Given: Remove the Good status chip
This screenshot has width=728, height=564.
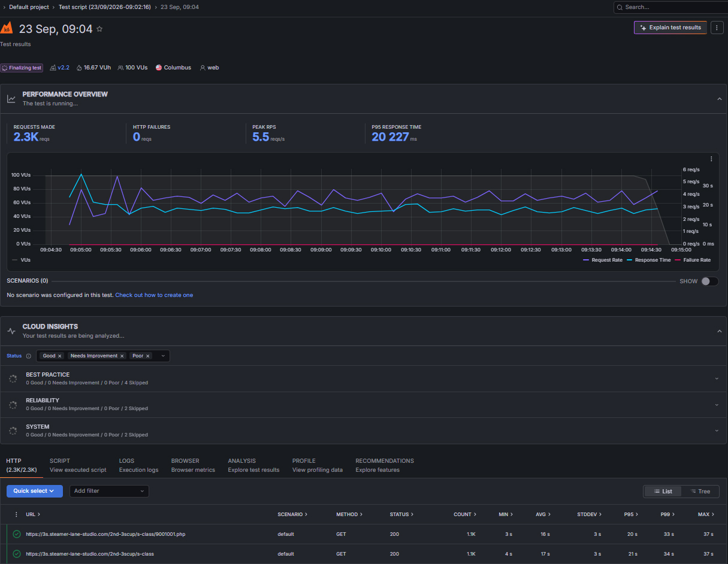Looking at the screenshot, I should click(60, 356).
